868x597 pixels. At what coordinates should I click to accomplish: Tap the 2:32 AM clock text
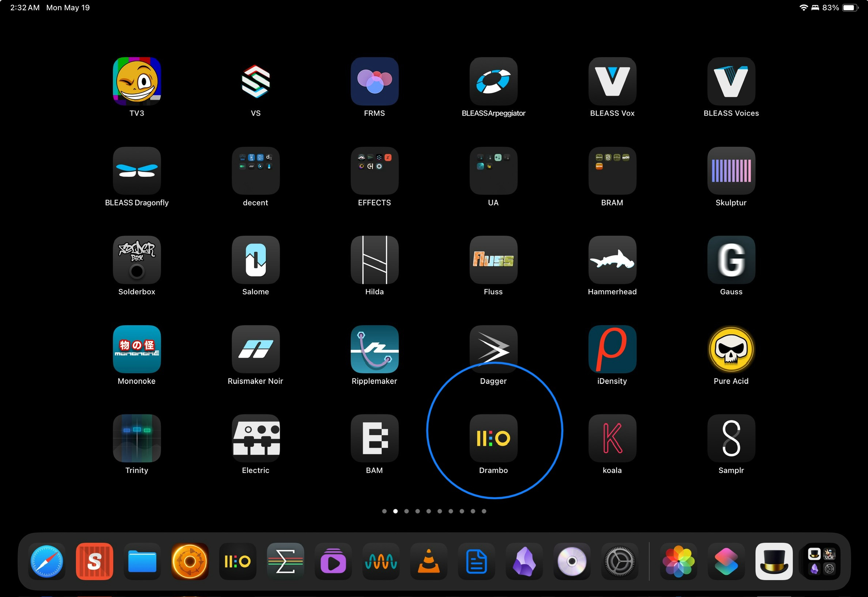tap(25, 7)
